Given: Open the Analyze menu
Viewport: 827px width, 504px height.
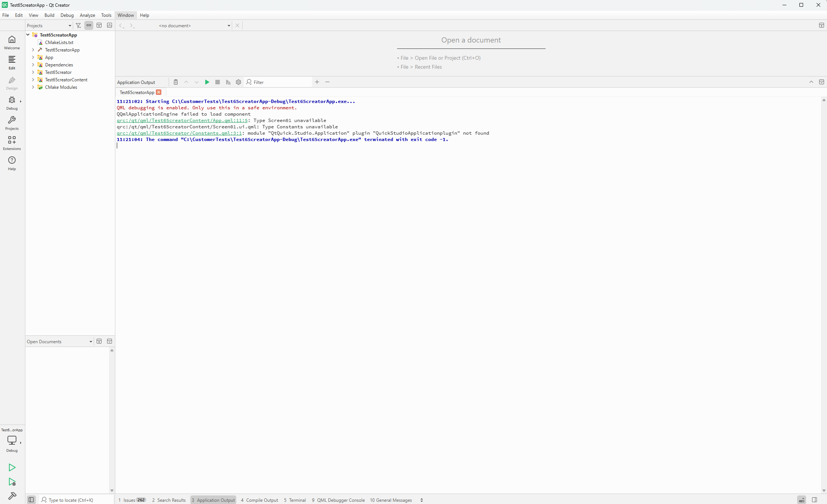Looking at the screenshot, I should tap(87, 15).
